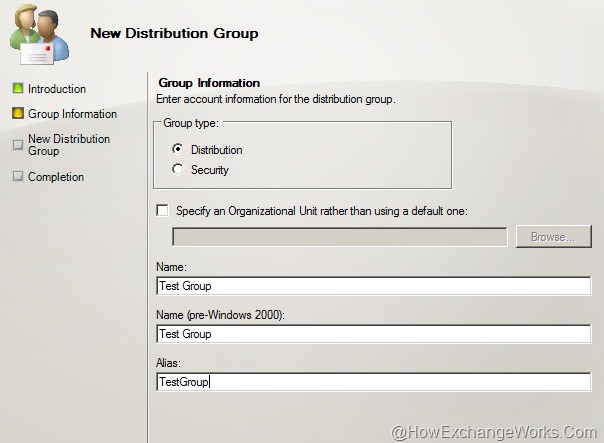The height and width of the screenshot is (443, 604).
Task: Click the grey New Distribution Group step indicator
Action: [18, 145]
